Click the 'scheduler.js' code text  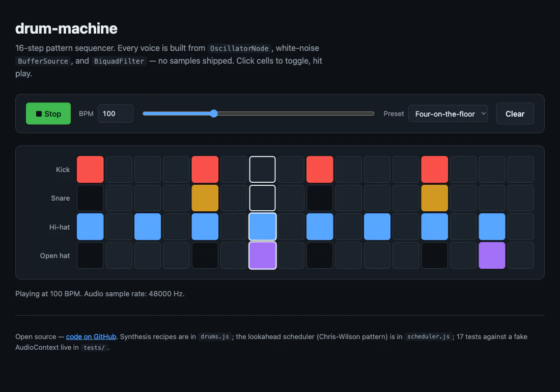click(428, 337)
